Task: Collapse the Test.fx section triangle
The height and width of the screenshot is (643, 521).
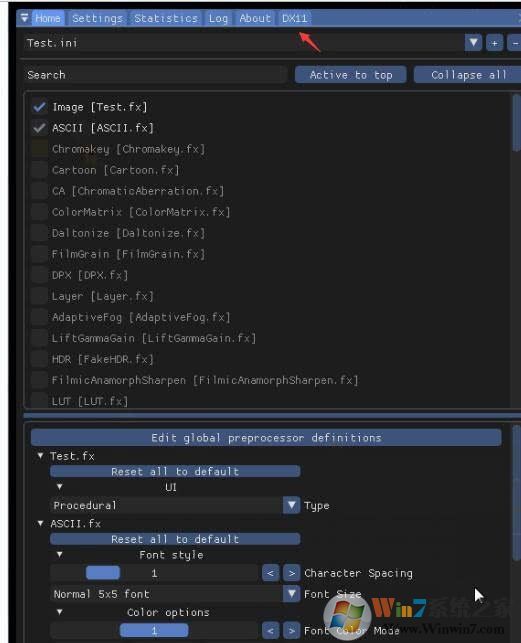Action: (x=40, y=456)
